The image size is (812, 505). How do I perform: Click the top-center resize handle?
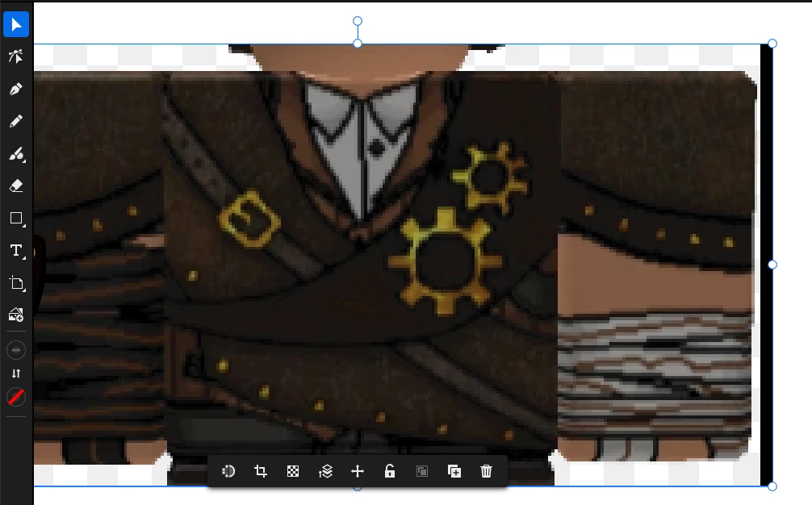[358, 44]
